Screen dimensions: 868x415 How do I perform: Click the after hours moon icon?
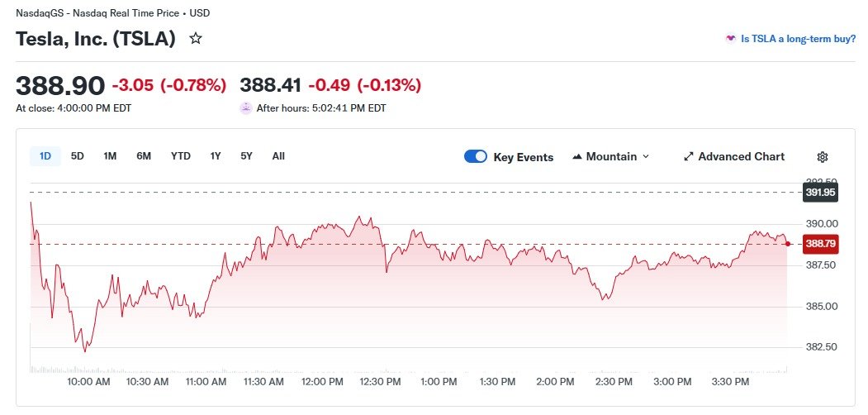246,108
